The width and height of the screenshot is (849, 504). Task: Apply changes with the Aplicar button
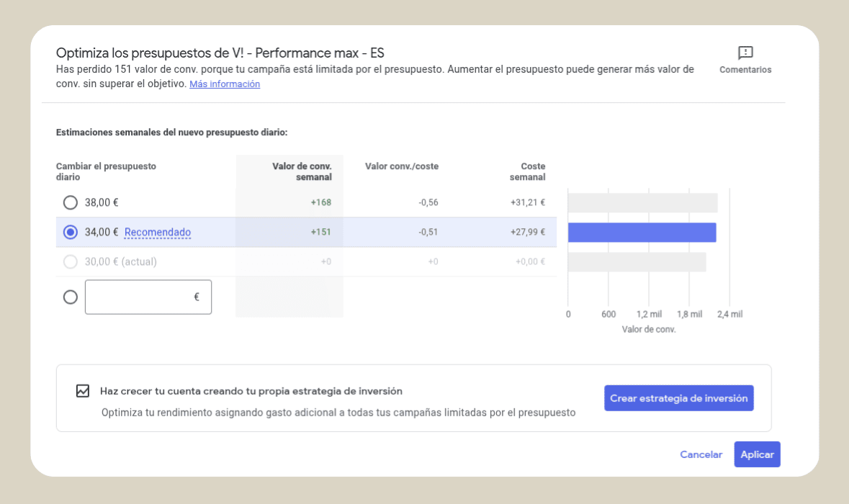[x=757, y=454]
